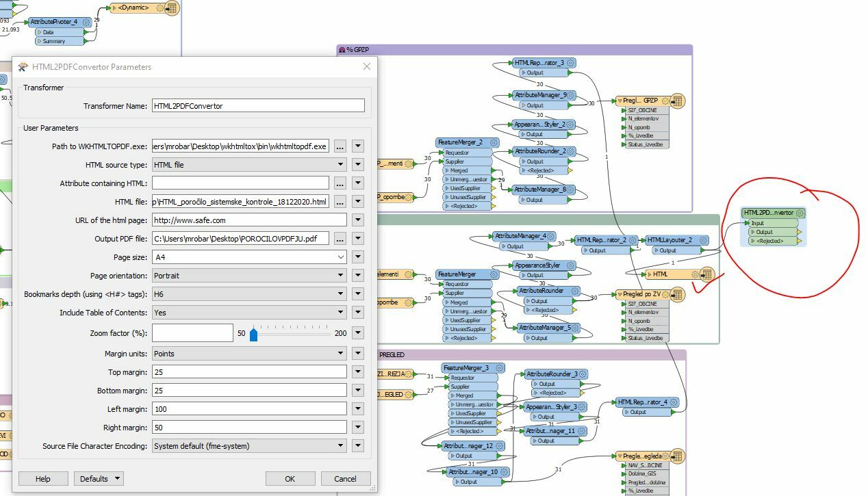Open HTMLReportGenerator_3 gear icon

(572, 64)
